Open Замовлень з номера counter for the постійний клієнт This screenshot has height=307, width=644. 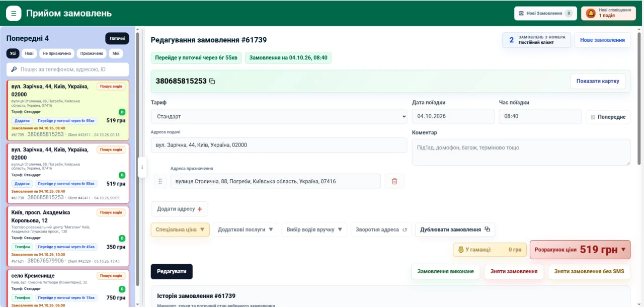pyautogui.click(x=536, y=40)
